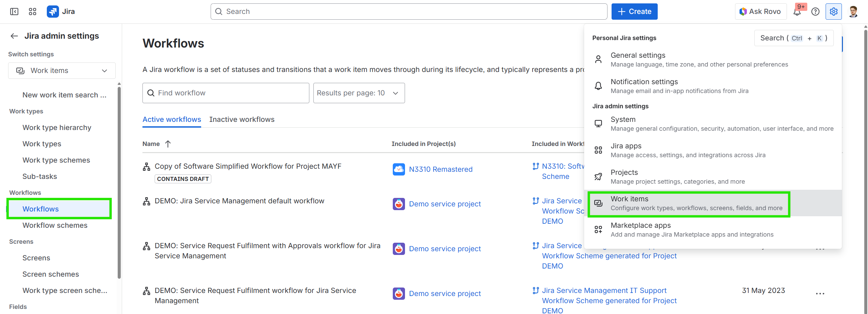This screenshot has height=314, width=868.
Task: Select Notification settings in the settings menu
Action: coord(713,86)
